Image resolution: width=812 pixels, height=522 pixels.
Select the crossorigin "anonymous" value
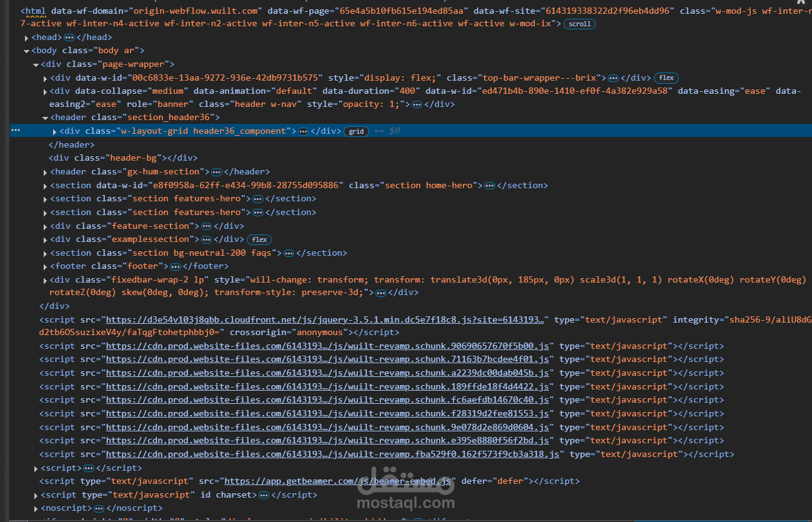319,333
